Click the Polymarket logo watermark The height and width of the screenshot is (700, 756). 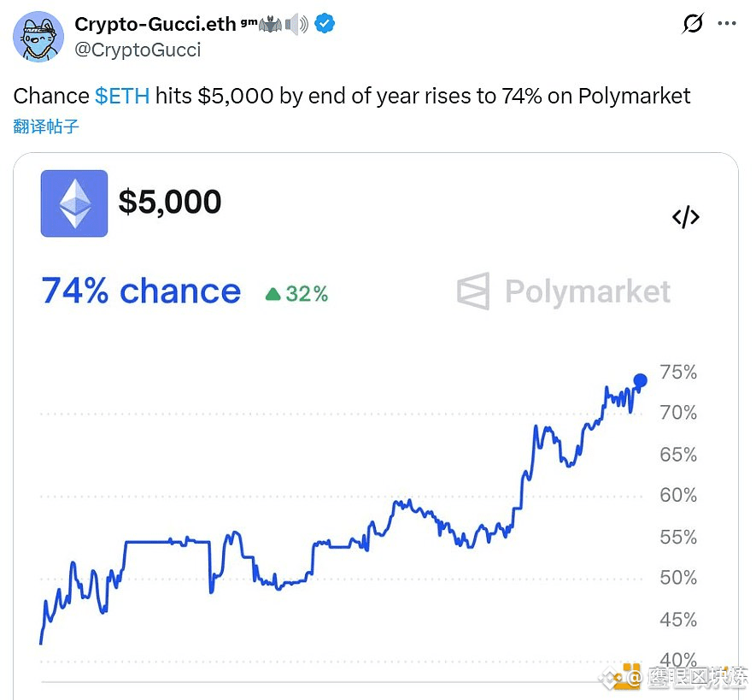[473, 291]
